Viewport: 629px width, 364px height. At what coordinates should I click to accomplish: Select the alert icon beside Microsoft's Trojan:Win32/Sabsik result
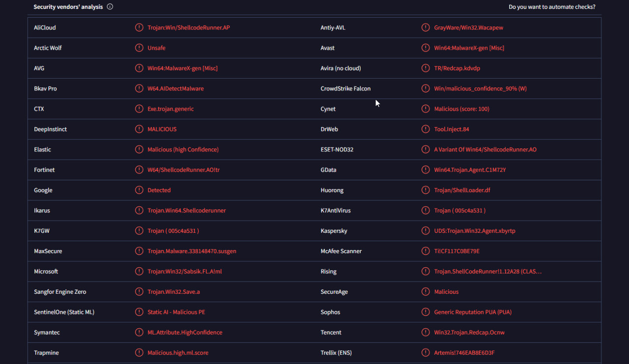pos(139,272)
